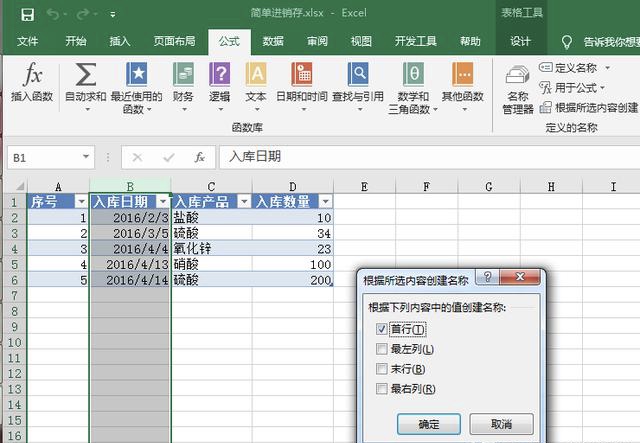Open the Date and Time functions icon
Screen dimensions: 640x443
click(x=301, y=75)
